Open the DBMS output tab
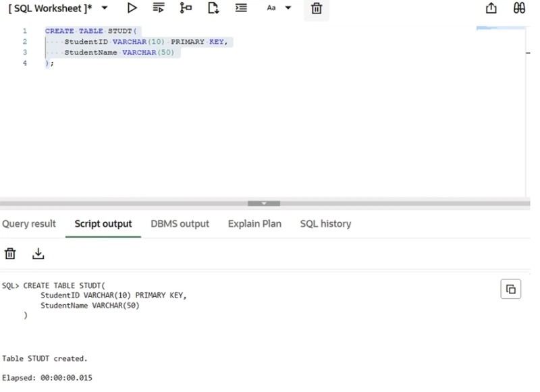The width and height of the screenshot is (540, 392). (180, 224)
